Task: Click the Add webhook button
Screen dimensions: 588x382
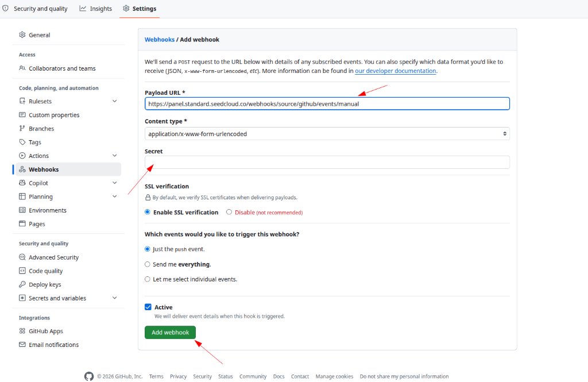Action: [170, 333]
